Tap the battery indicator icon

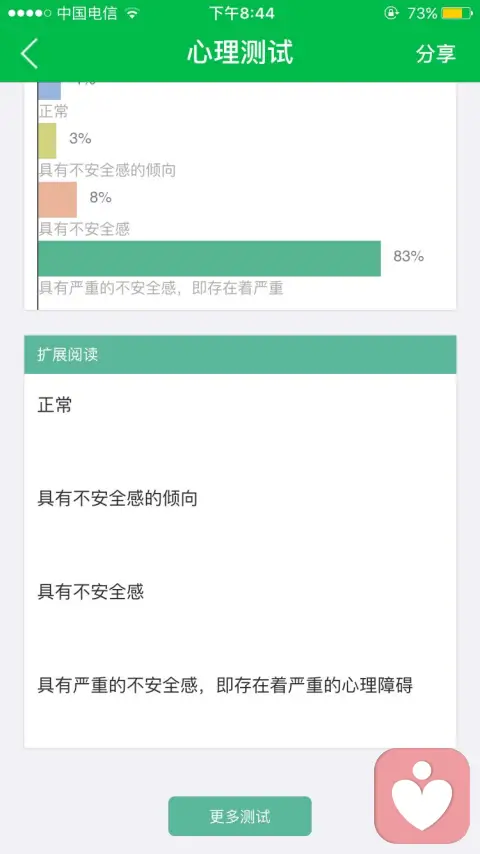(457, 13)
